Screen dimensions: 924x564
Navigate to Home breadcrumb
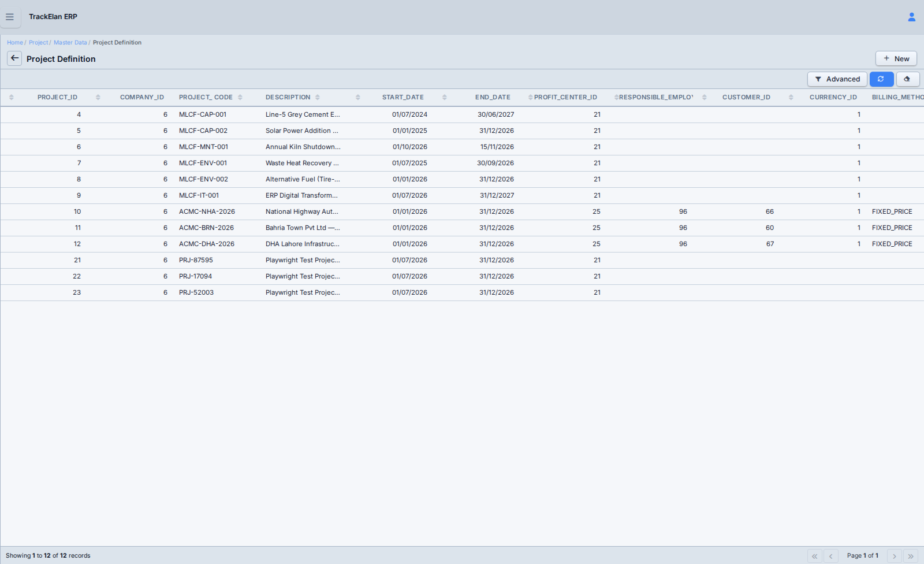[x=15, y=43]
